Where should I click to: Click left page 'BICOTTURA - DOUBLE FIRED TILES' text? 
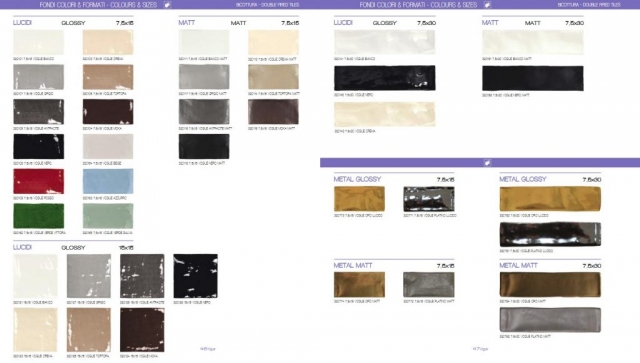tap(267, 5)
